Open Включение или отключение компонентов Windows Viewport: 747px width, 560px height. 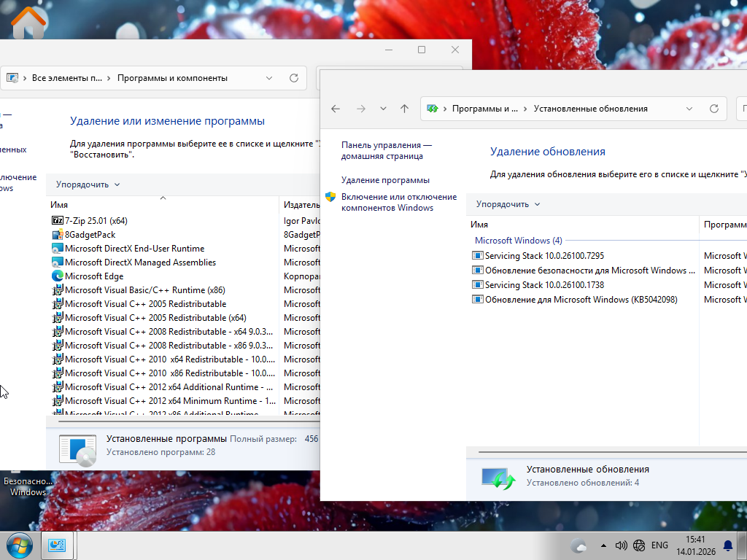(x=398, y=202)
